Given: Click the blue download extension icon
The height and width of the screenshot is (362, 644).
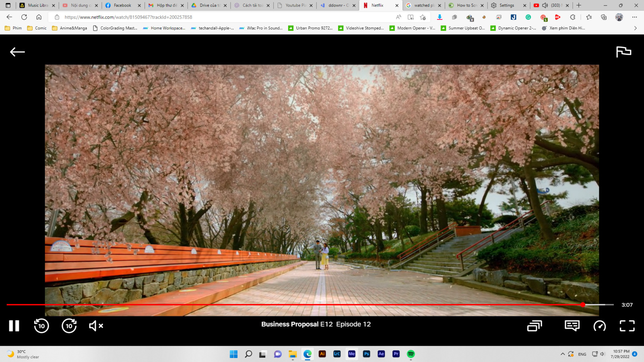Looking at the screenshot, I should (x=440, y=17).
